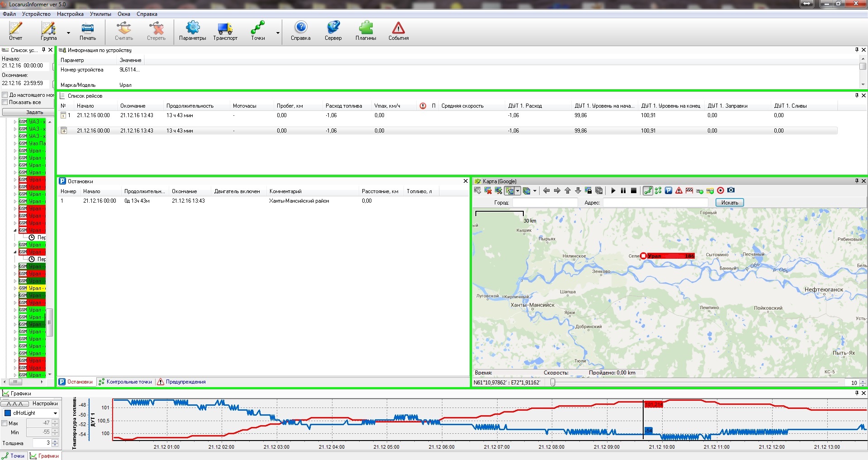Switch to the Контрольные точки tab
Screen dimensions: 868x460
[x=129, y=382]
